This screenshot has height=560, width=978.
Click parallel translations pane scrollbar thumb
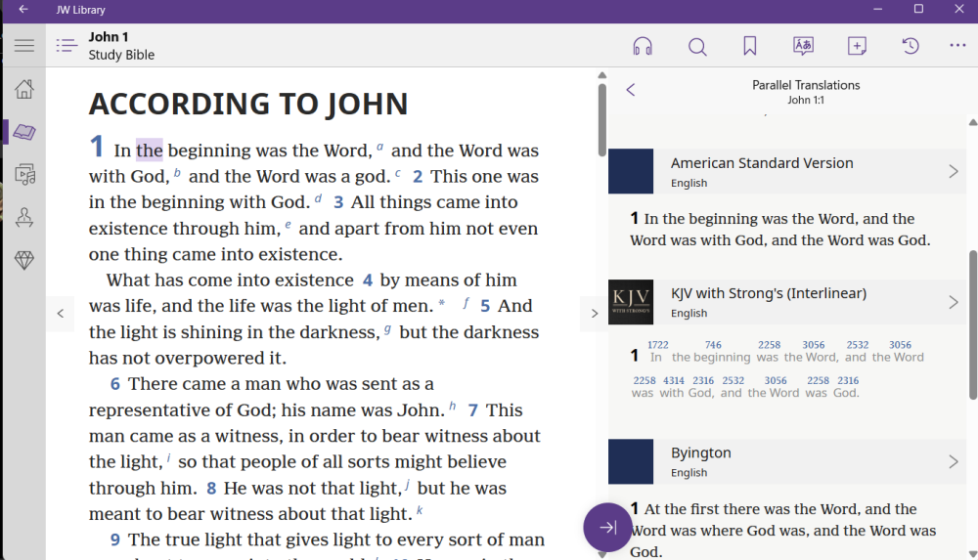click(973, 324)
